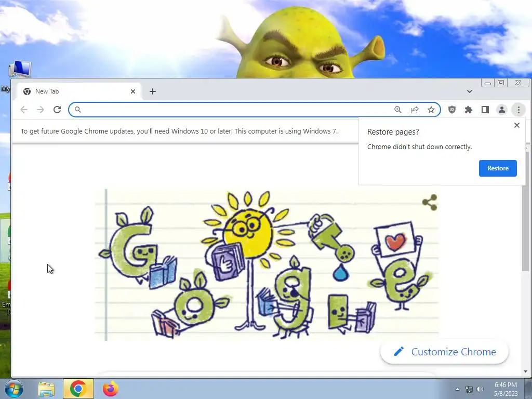This screenshot has height=399, width=532.
Task: Click the page scrollbar down arrow
Action: click(526, 371)
